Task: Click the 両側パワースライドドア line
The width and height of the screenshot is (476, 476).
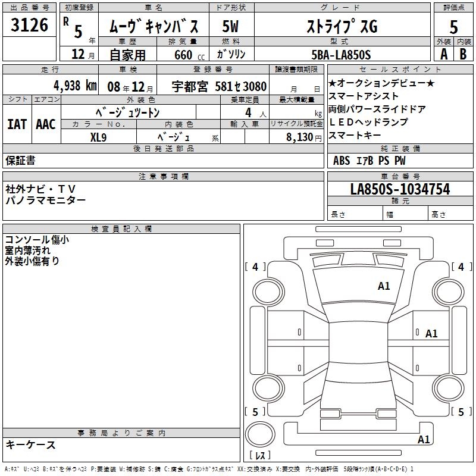Action: [x=377, y=109]
